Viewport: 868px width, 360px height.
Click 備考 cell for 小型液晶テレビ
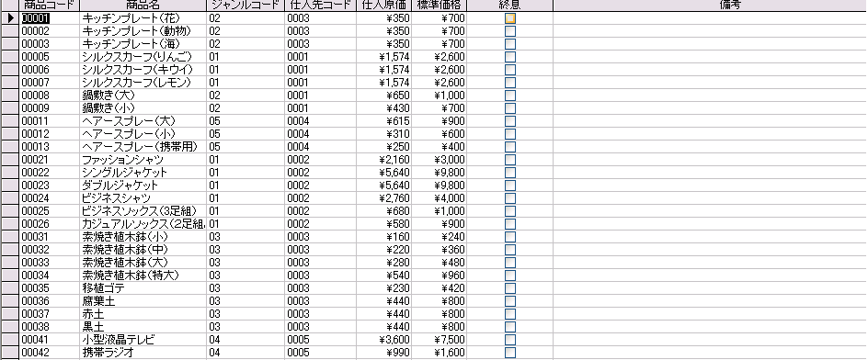pyautogui.click(x=710, y=340)
